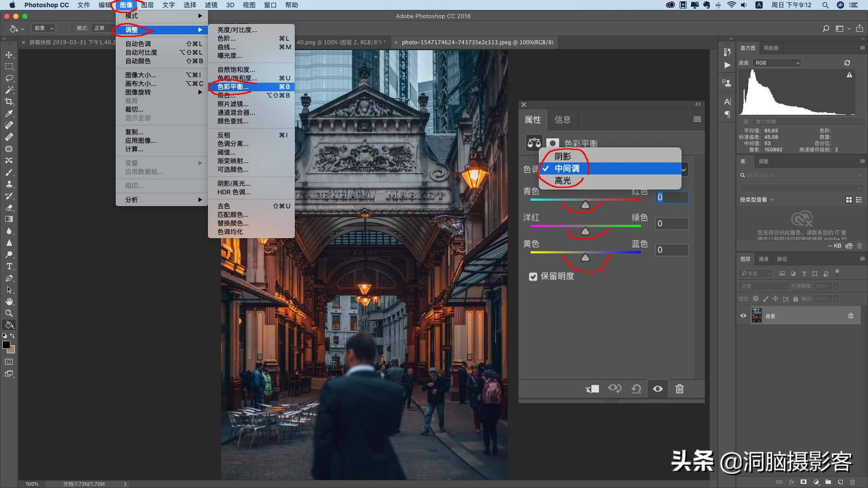
Task: Open the History panel icon
Action: click(727, 52)
